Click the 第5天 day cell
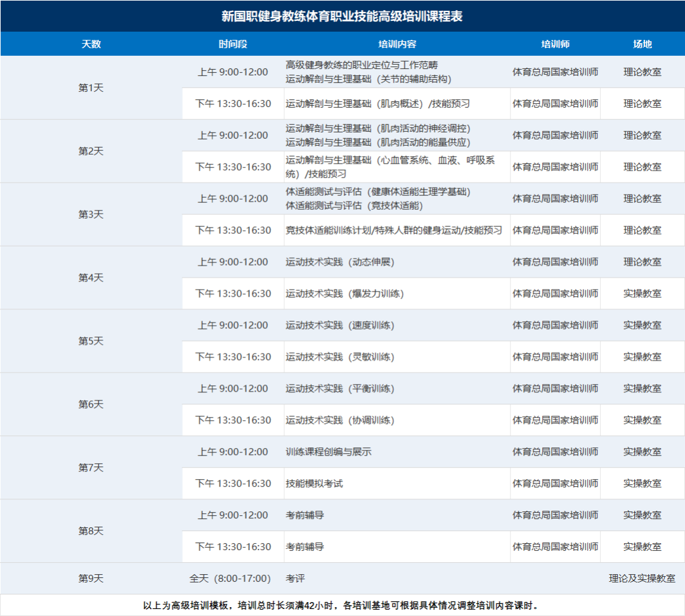Image resolution: width=685 pixels, height=616 pixels. coord(91,341)
